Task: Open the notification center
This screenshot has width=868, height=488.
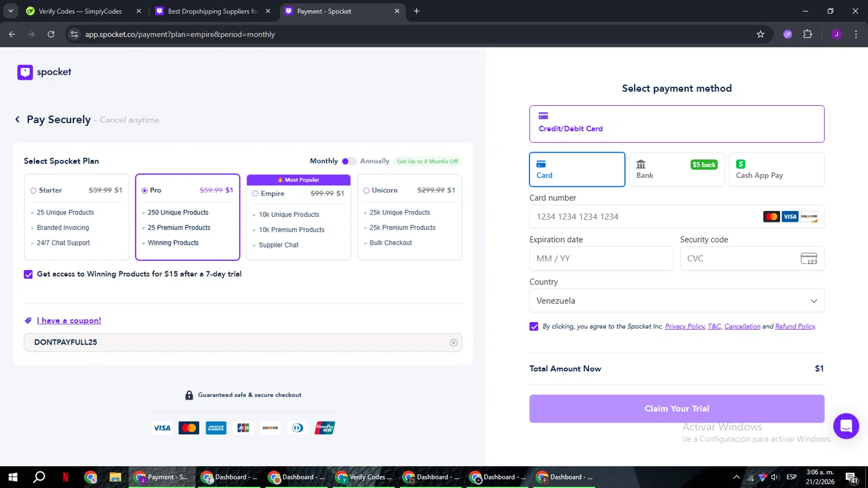Action: 852,478
